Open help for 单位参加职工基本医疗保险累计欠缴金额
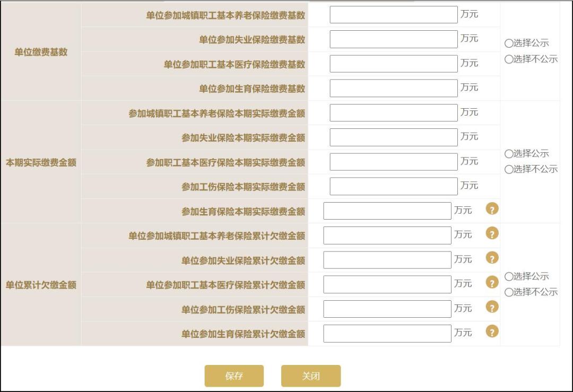The image size is (573, 392). tap(492, 283)
